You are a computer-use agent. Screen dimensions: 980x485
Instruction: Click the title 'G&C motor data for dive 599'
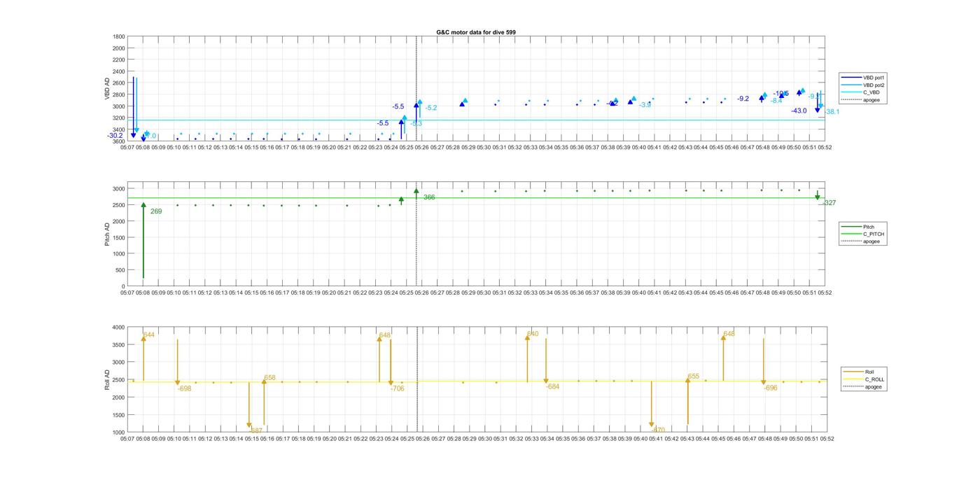[x=476, y=32]
